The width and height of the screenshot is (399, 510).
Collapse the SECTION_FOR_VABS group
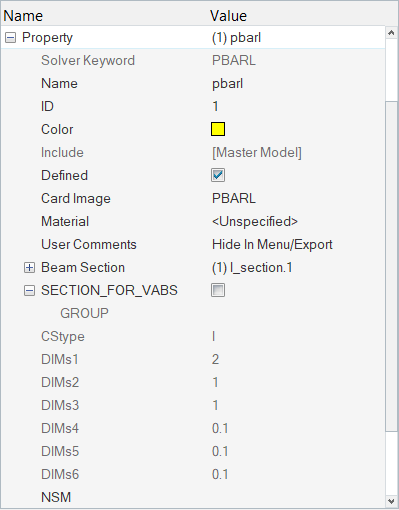[x=29, y=291]
